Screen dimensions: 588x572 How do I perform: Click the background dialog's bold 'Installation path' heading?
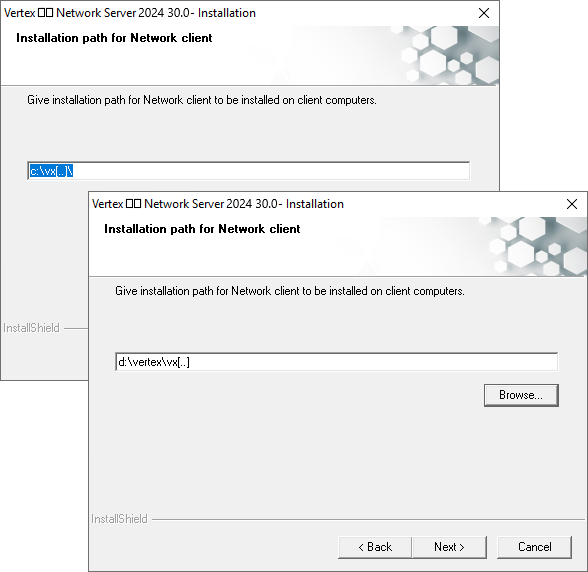[x=114, y=38]
